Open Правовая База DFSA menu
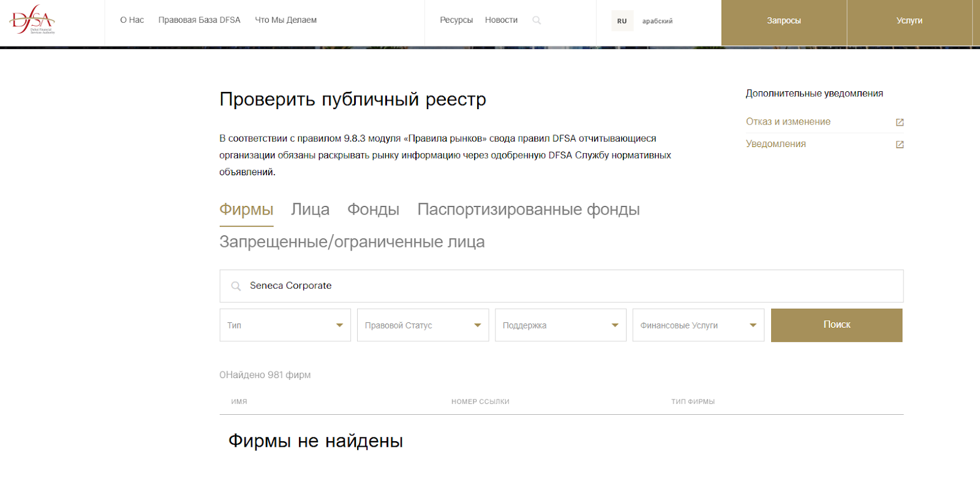 (x=200, y=20)
